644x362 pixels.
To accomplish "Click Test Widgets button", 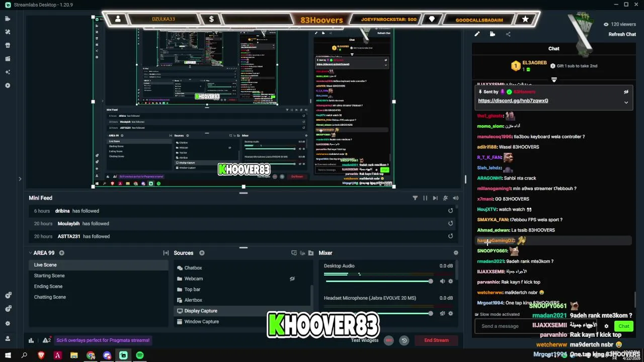I will click(364, 340).
